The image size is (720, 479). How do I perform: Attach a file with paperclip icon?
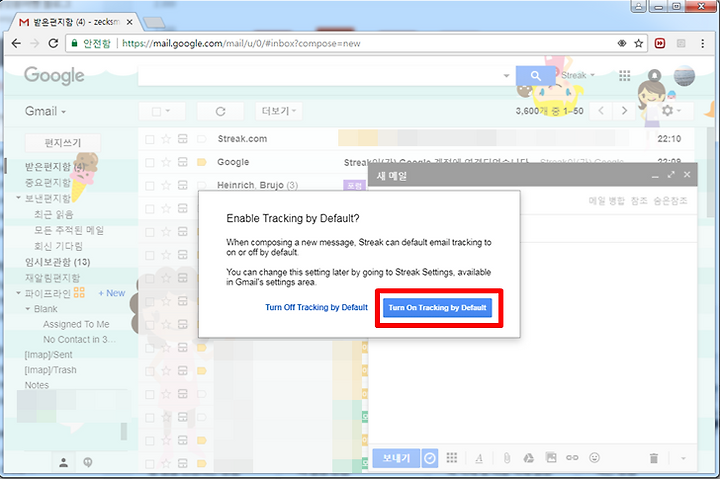click(506, 458)
